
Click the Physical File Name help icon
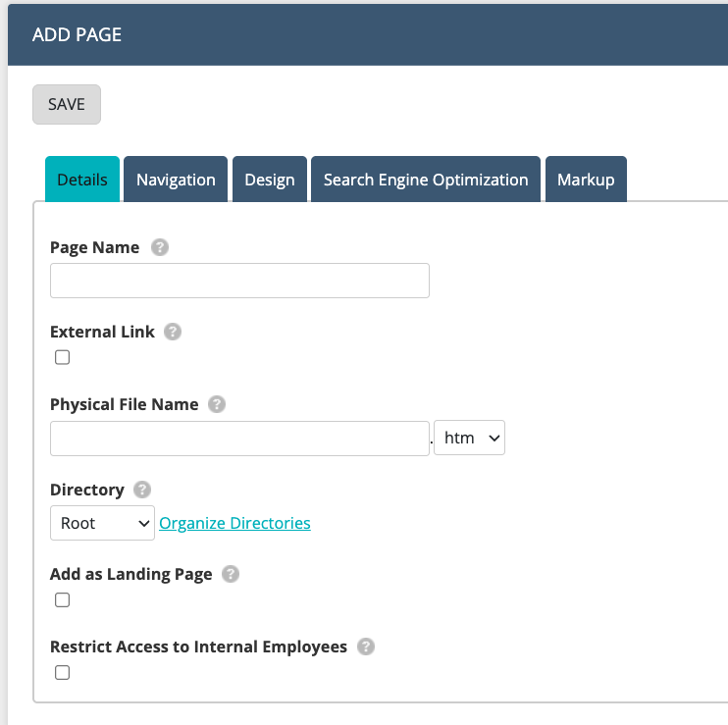coord(217,404)
